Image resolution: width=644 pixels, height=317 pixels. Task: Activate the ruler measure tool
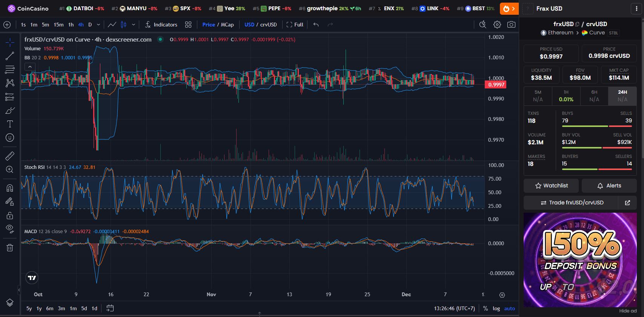pyautogui.click(x=10, y=156)
